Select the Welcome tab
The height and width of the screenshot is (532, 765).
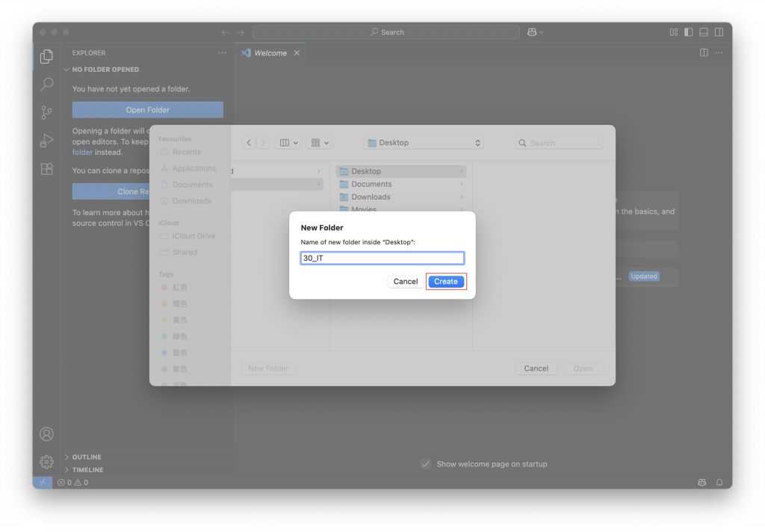(x=270, y=53)
